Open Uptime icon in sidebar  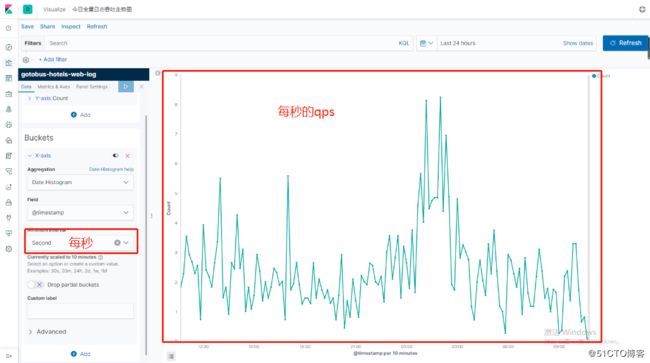pyautogui.click(x=9, y=187)
